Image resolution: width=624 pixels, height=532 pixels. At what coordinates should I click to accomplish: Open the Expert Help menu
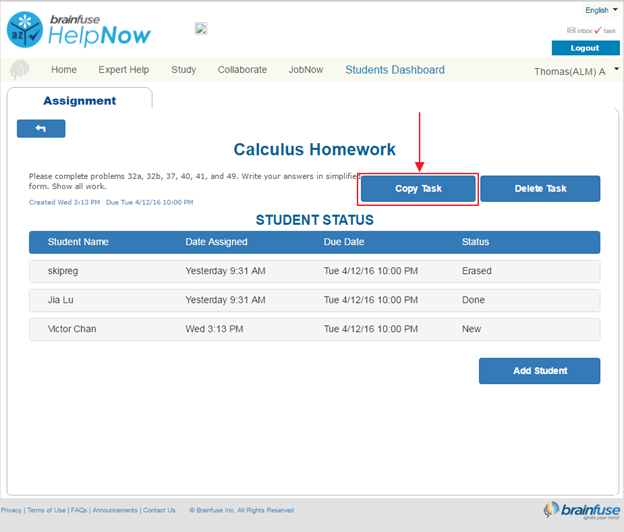point(124,70)
